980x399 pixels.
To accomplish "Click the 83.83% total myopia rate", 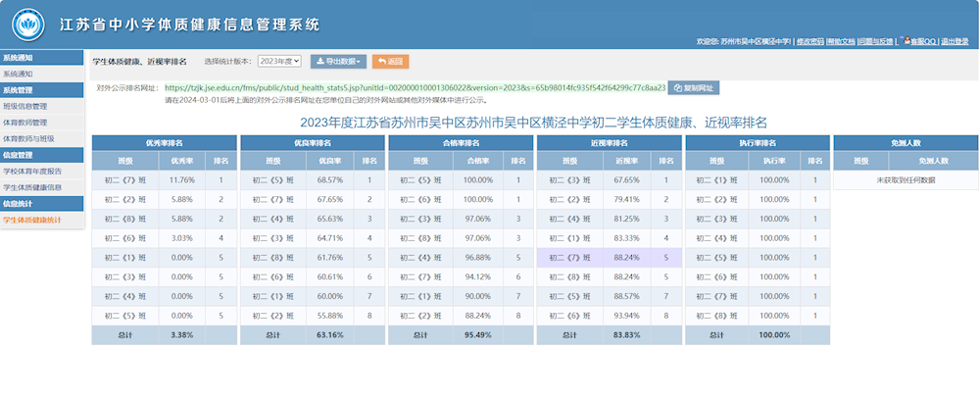I will tap(627, 334).
